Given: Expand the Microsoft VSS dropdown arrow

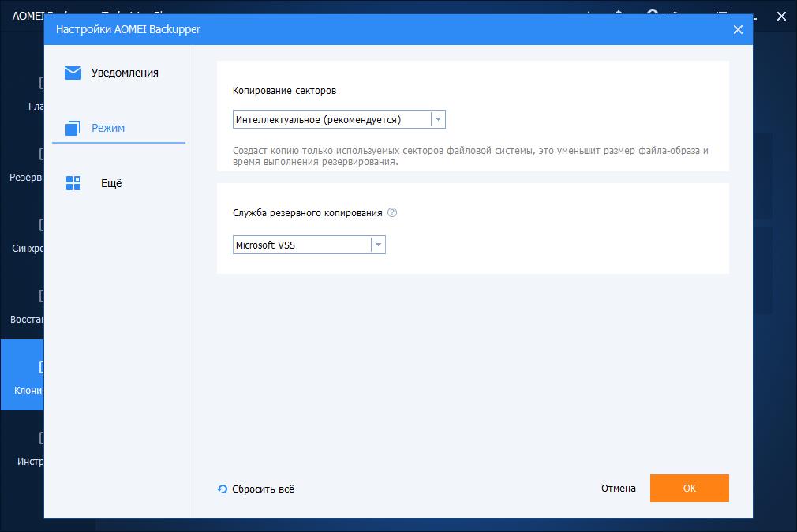Looking at the screenshot, I should point(378,245).
